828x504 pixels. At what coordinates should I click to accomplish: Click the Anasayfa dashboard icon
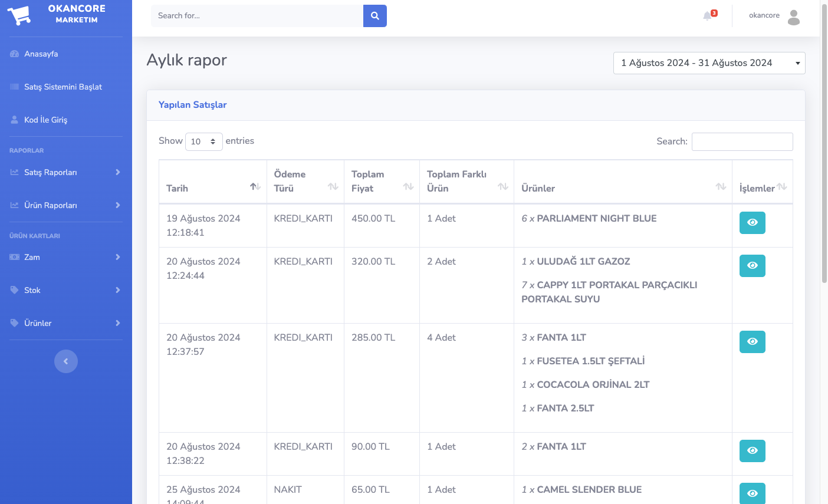(15, 54)
